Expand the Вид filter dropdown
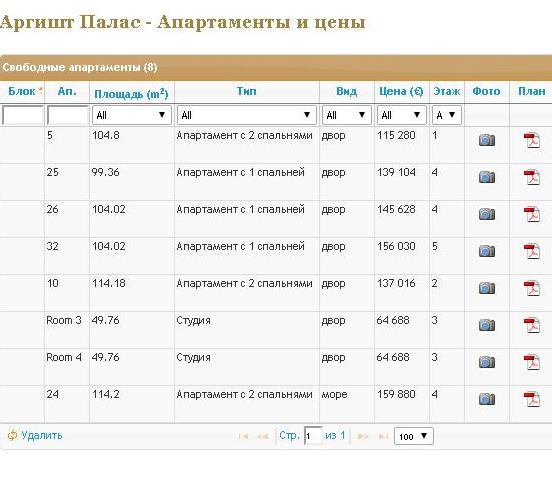552x478 pixels. 346,115
